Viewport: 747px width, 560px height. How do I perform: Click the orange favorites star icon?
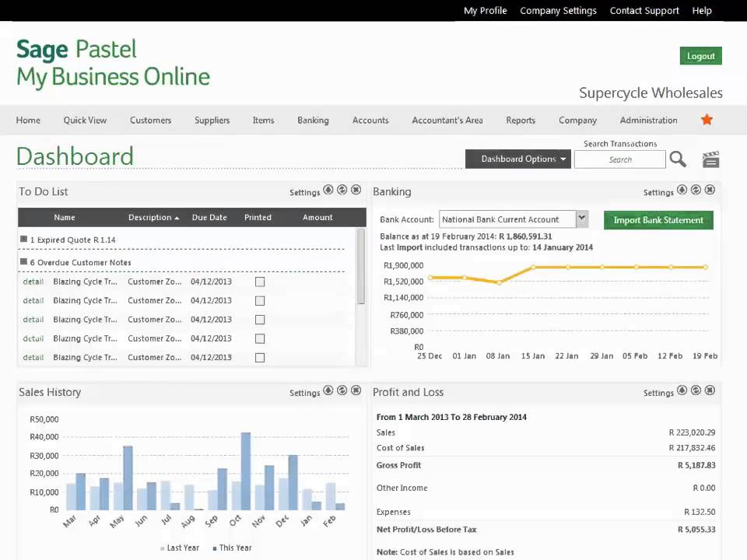click(707, 120)
